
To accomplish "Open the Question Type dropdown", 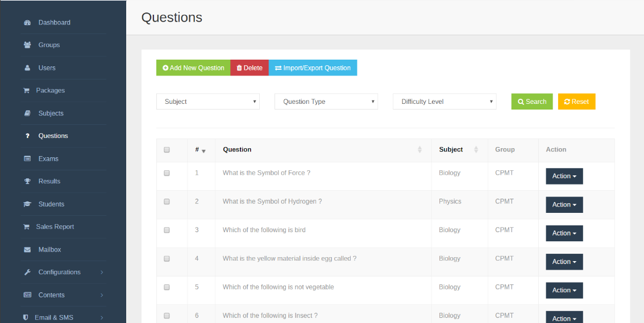I will pyautogui.click(x=326, y=102).
